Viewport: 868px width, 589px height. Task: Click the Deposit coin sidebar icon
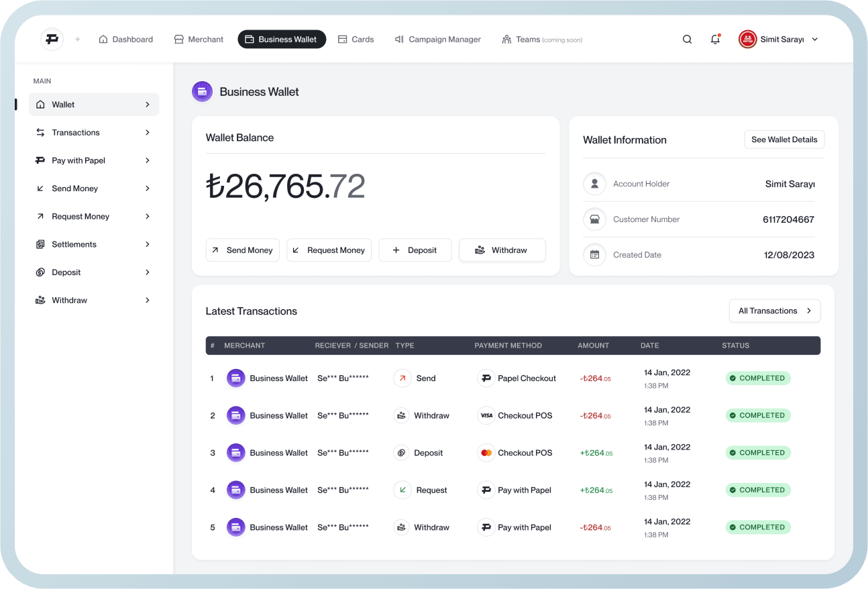pyautogui.click(x=40, y=272)
